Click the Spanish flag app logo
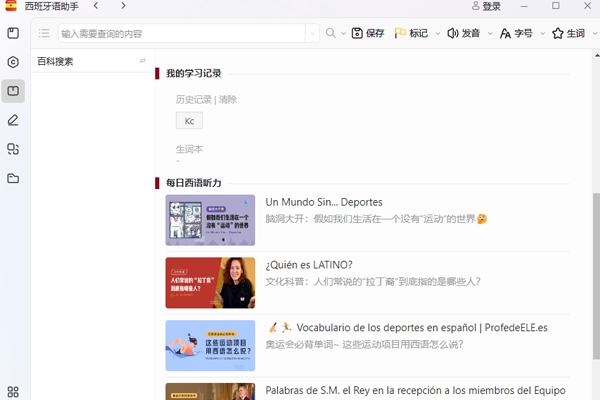 pyautogui.click(x=11, y=6)
